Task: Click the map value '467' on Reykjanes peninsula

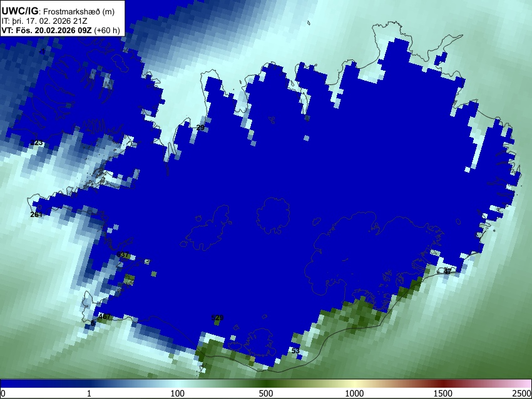Action: pyautogui.click(x=104, y=316)
